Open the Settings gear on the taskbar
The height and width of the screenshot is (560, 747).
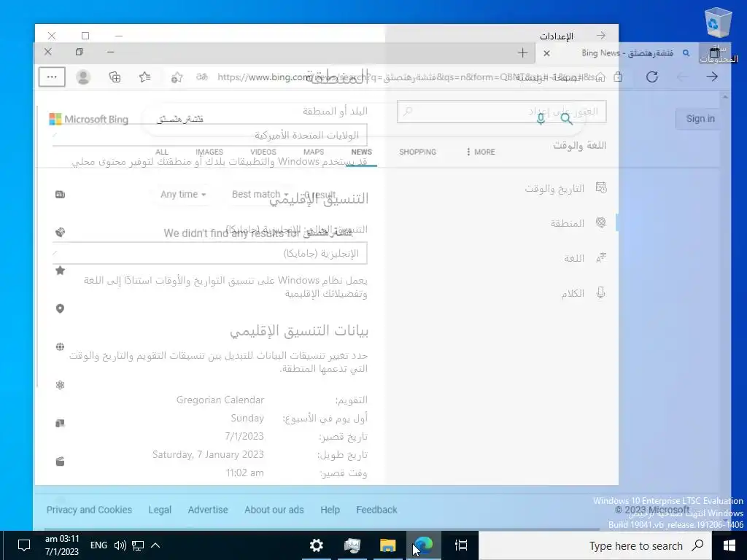317,545
